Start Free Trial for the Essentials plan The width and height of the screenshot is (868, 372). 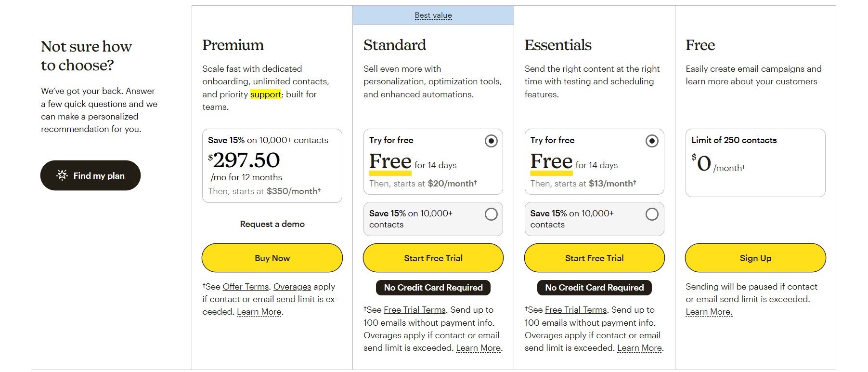[594, 258]
